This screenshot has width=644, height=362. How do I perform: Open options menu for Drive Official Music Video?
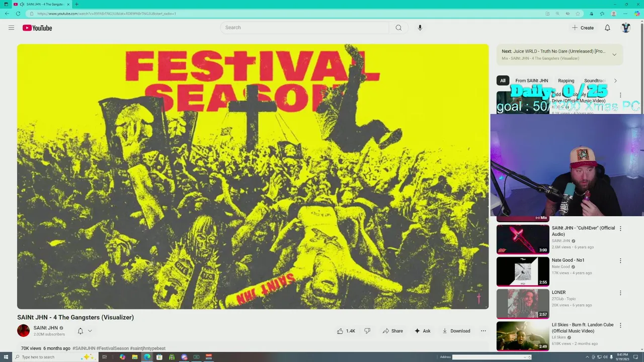620,95
